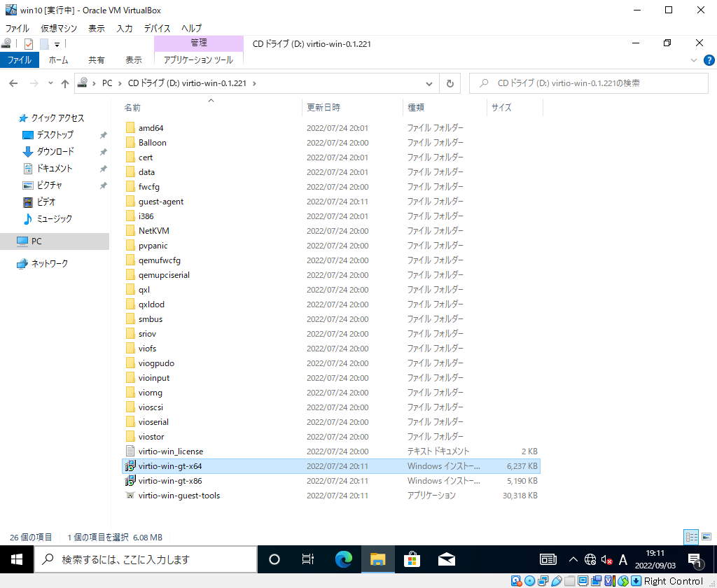Click New folder quick access toolbar icon
Screen dimensions: 717x588
pyautogui.click(x=44, y=44)
